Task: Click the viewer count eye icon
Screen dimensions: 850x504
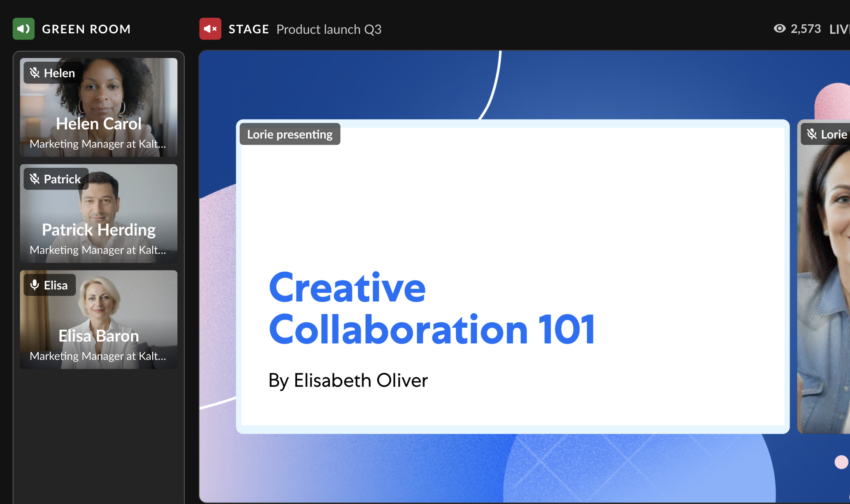Action: (x=780, y=29)
